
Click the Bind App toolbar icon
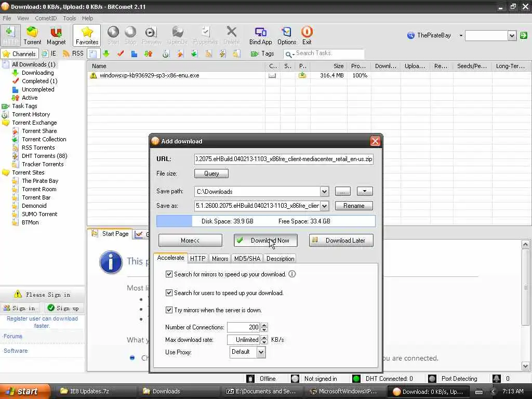(x=261, y=35)
